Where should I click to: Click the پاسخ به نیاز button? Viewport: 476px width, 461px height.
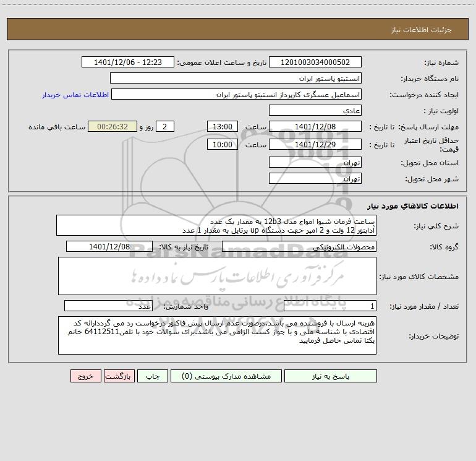click(330, 376)
